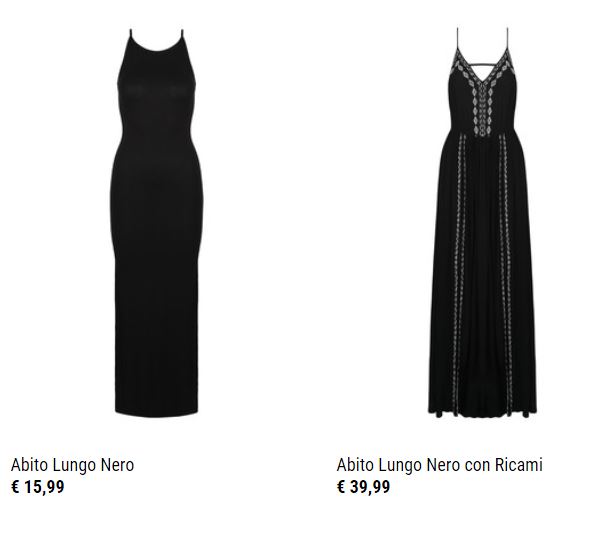This screenshot has width=610, height=533.
Task: Click the embroidered waist panel of the right dress
Action: [482, 124]
